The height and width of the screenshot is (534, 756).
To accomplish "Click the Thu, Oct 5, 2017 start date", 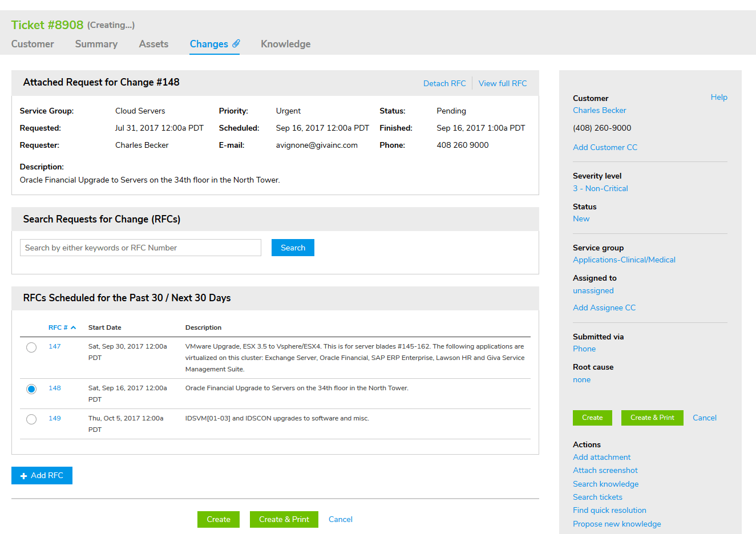I will [x=126, y=424].
